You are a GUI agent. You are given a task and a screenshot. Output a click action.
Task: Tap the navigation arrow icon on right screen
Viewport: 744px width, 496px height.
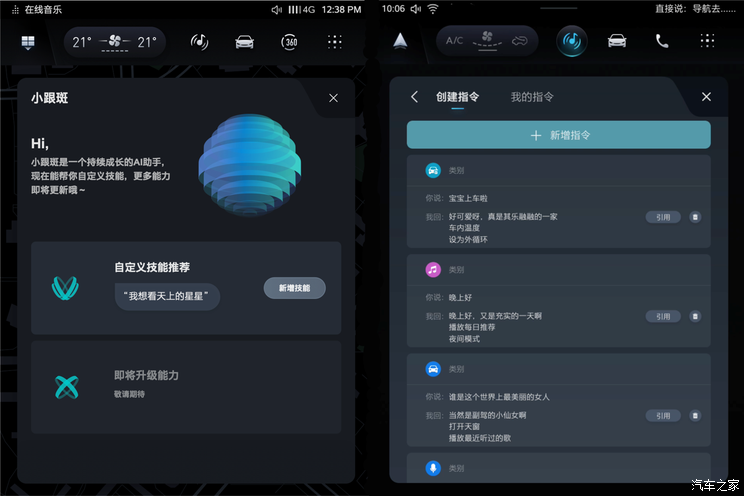click(400, 41)
